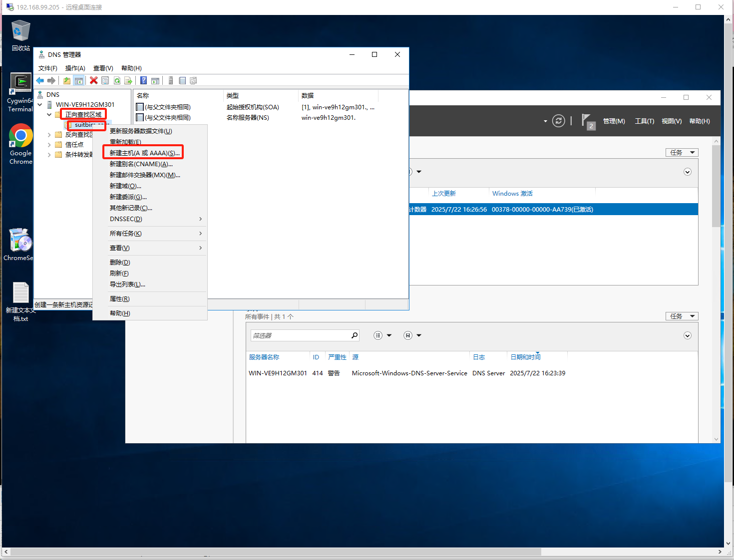
Task: Expand the 信任点 node
Action: (x=49, y=144)
